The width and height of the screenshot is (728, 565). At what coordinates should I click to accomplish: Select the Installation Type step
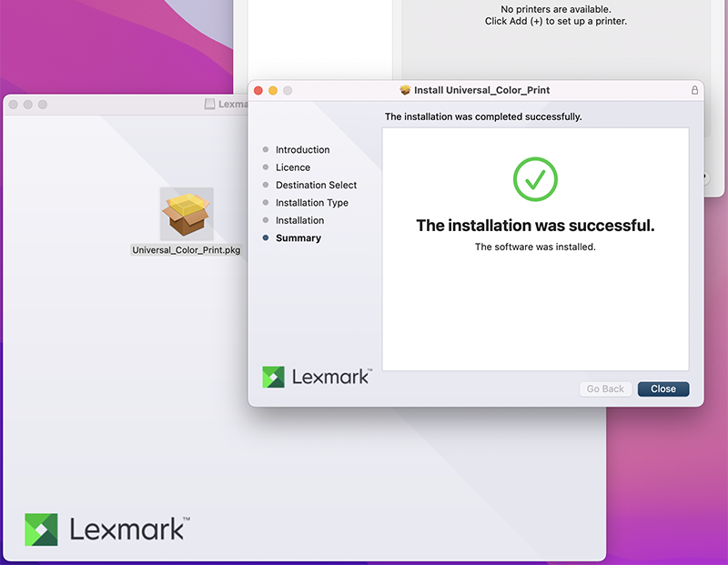(312, 202)
